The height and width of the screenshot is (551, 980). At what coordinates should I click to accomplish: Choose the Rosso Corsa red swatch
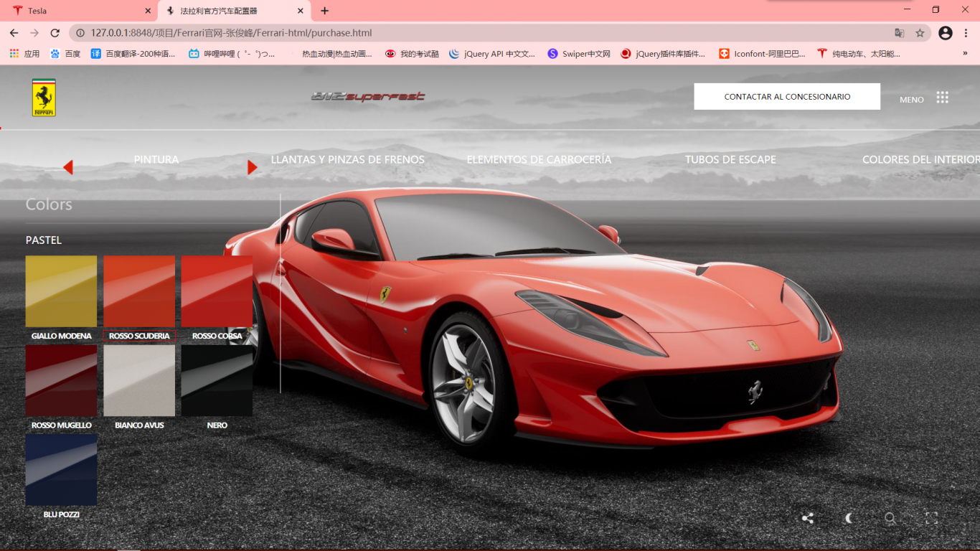(x=217, y=291)
